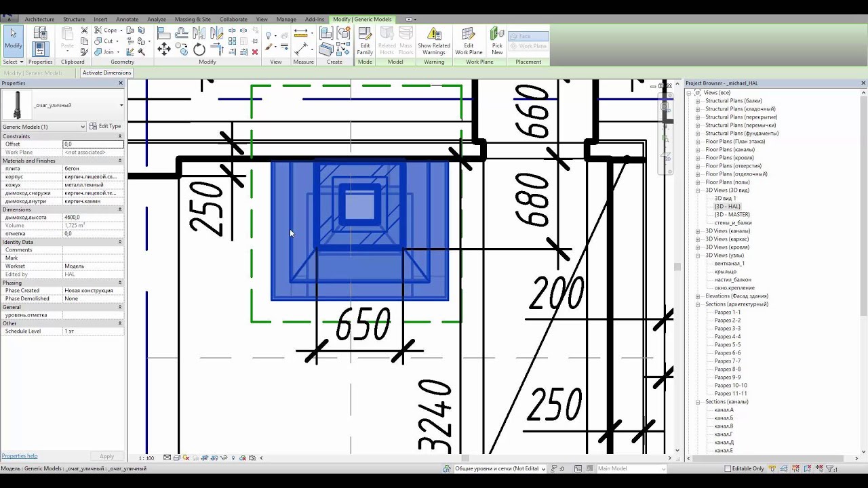Select the Rotate tool
The height and width of the screenshot is (488, 868).
point(199,49)
